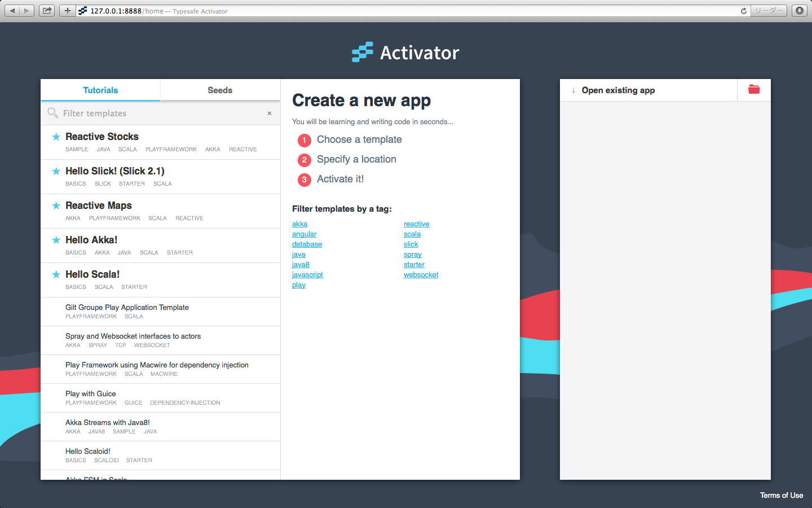Image resolution: width=812 pixels, height=508 pixels.
Task: Clear the filter templates field
Action: tap(270, 113)
